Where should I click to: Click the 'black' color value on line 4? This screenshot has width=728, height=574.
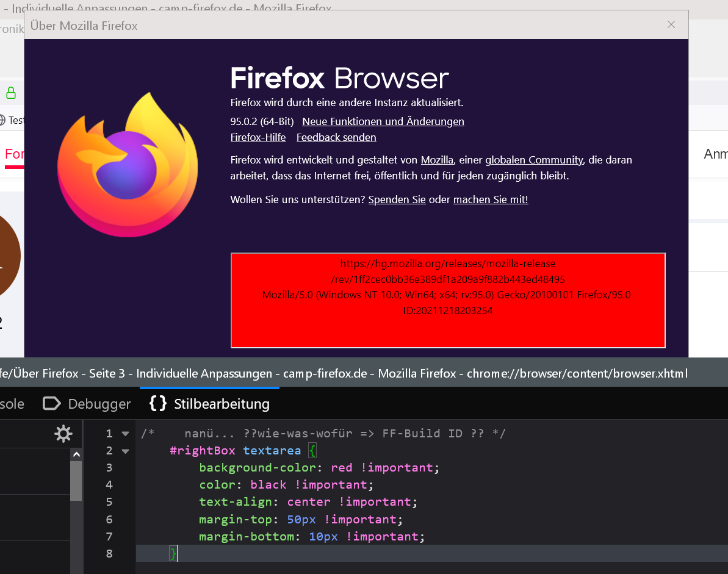coord(268,485)
